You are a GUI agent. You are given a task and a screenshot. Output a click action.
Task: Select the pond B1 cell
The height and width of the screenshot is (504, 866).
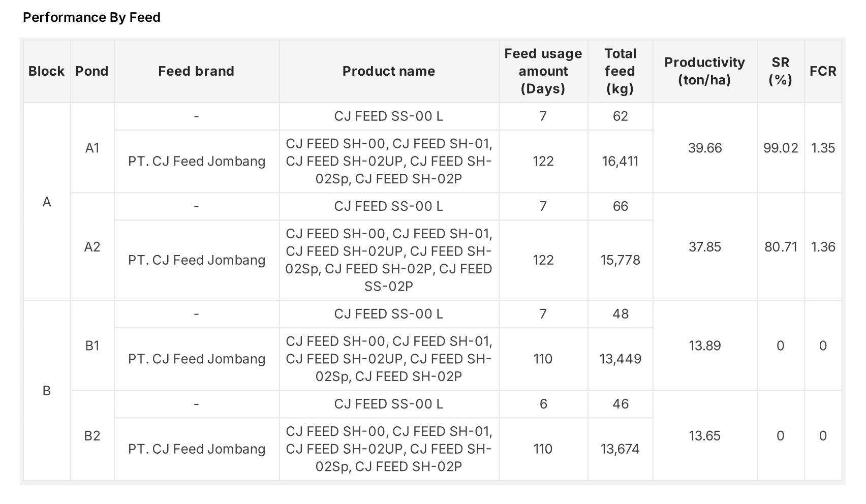pos(92,345)
